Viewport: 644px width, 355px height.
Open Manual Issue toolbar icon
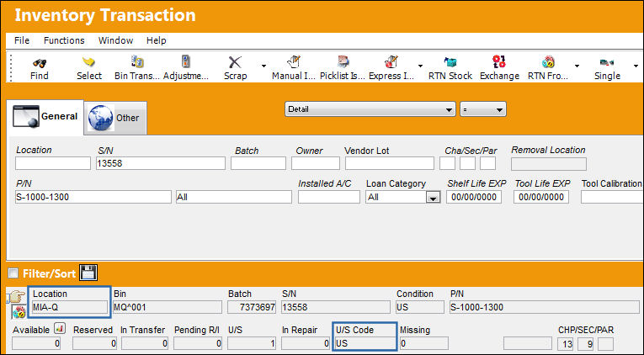pyautogui.click(x=294, y=62)
